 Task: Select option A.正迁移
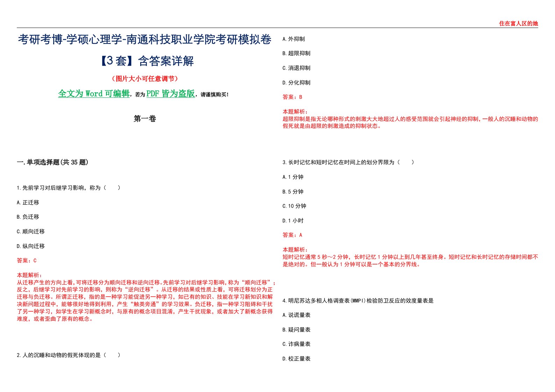tap(28, 203)
